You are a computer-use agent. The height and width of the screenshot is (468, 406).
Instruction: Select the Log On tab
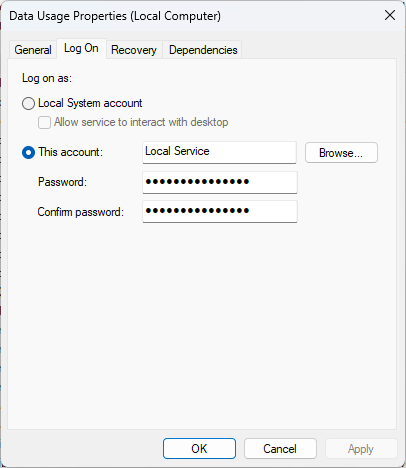pos(81,49)
